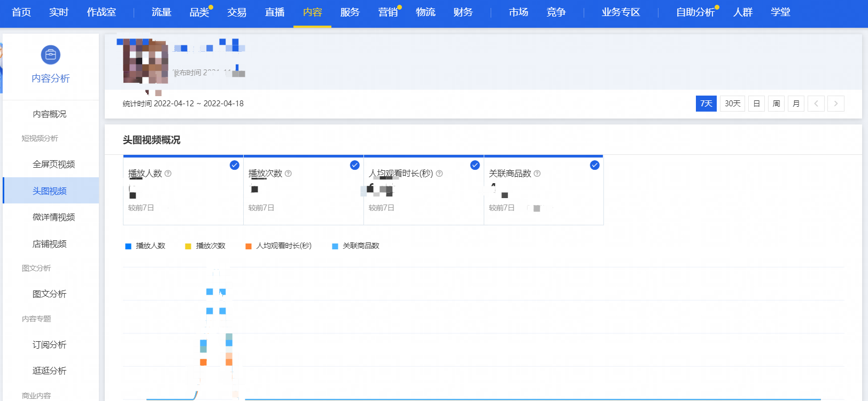Screen dimensions: 868x401
Task: Click the 内容专题 sidebar group label
Action: [36, 319]
